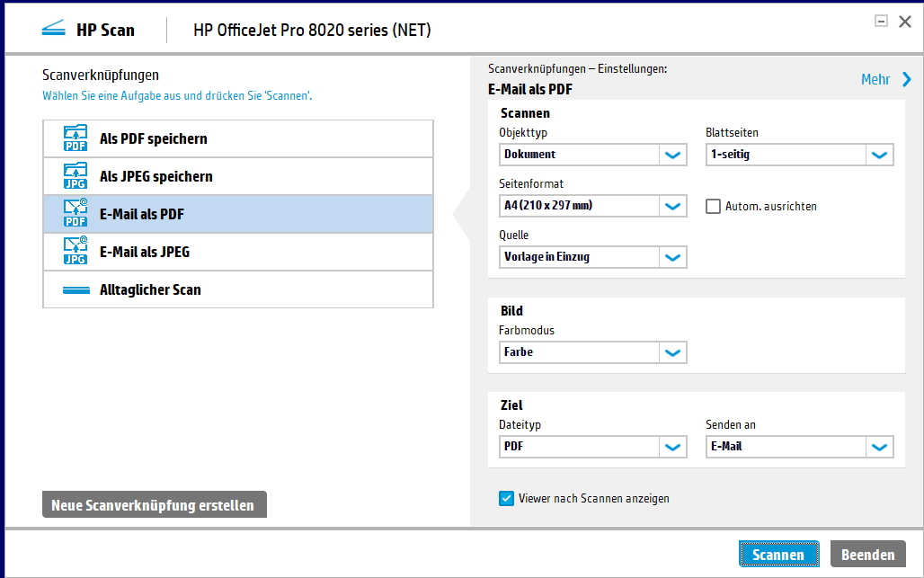
Task: Click the Alltaglicher Scan scanner icon
Action: 76,290
